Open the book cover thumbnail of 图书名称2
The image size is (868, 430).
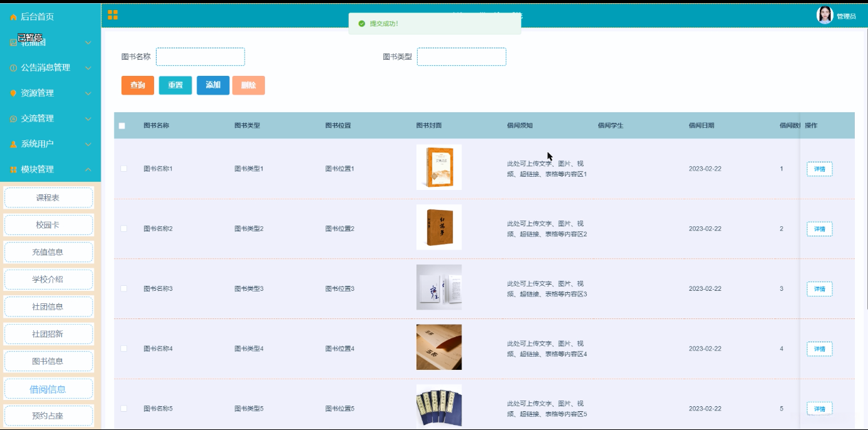(x=439, y=228)
